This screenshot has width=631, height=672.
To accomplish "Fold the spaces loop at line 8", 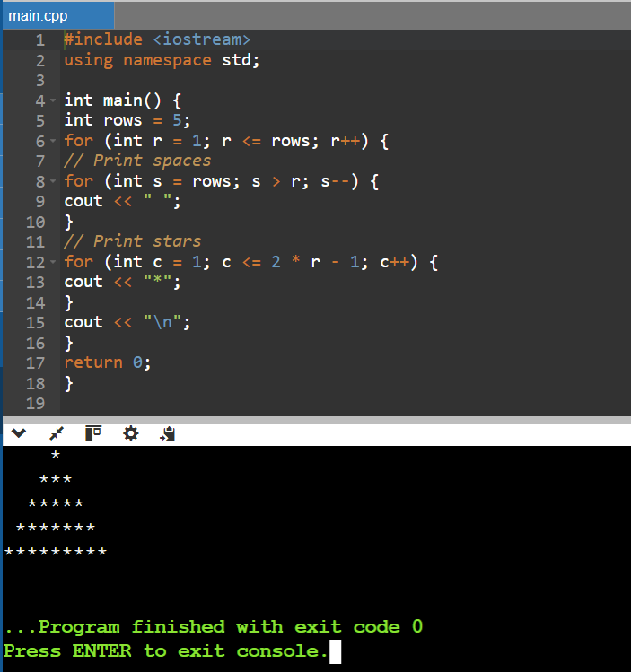I will coord(53,181).
